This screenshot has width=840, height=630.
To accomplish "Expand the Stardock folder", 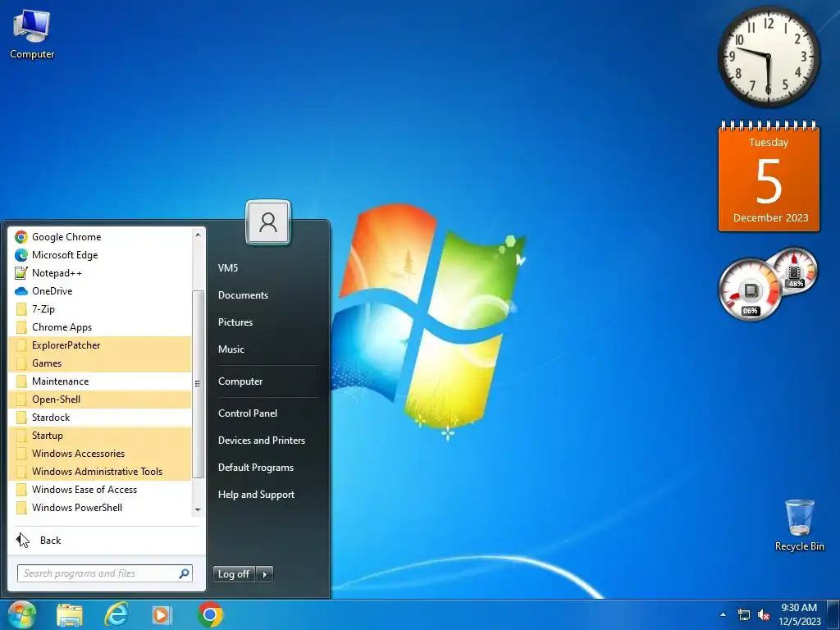I will [x=100, y=418].
